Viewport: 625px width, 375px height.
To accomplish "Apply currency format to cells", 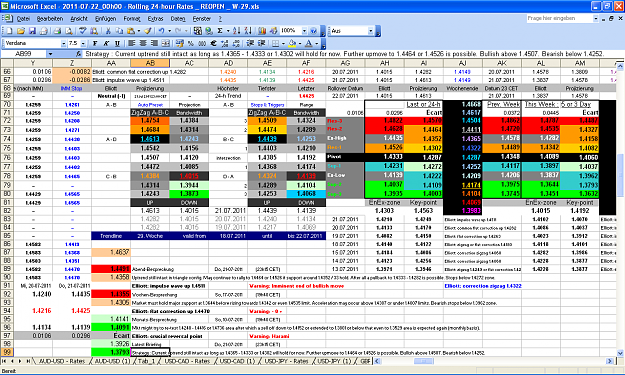I will pyautogui.click(x=179, y=43).
